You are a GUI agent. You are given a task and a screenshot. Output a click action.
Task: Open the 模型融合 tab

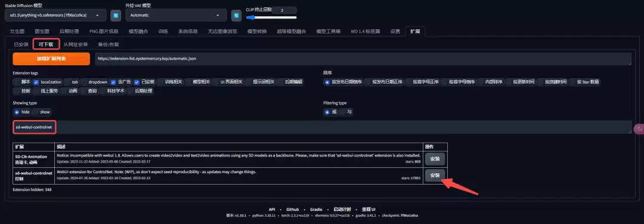tap(138, 31)
